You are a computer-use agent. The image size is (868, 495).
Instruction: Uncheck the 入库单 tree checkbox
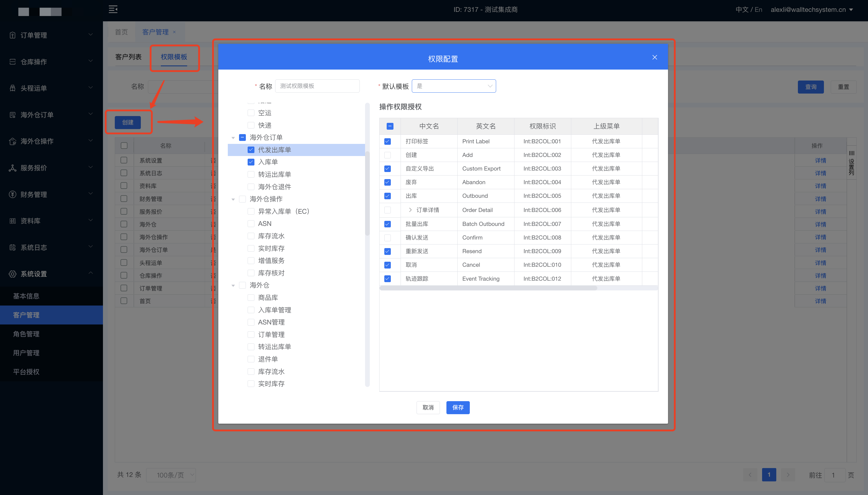[251, 162]
